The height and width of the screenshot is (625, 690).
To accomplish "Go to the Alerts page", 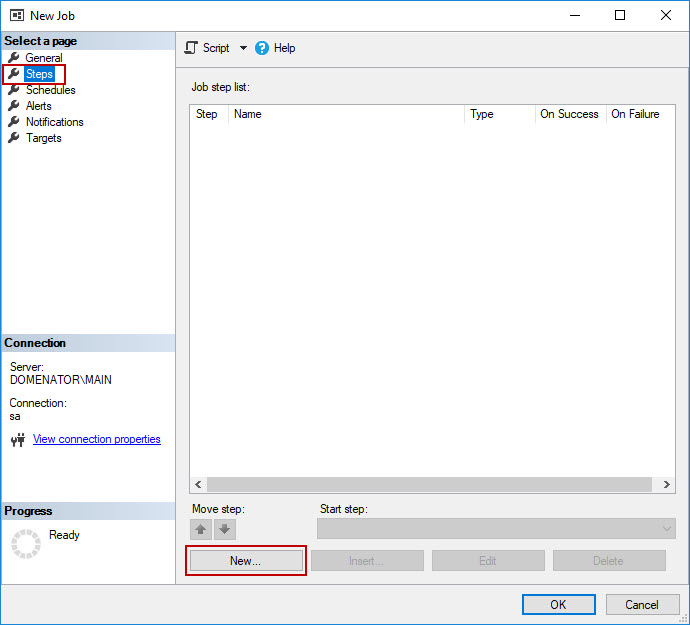I will point(38,106).
